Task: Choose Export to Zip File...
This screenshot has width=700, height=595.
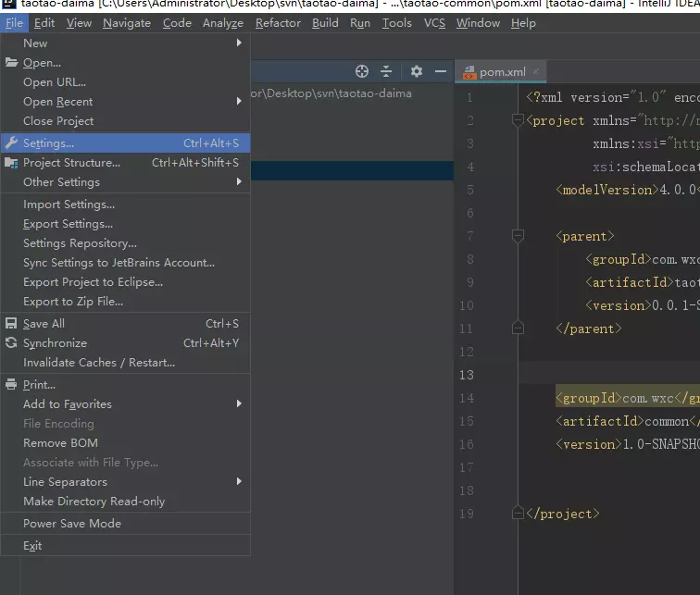Action: 125,302
